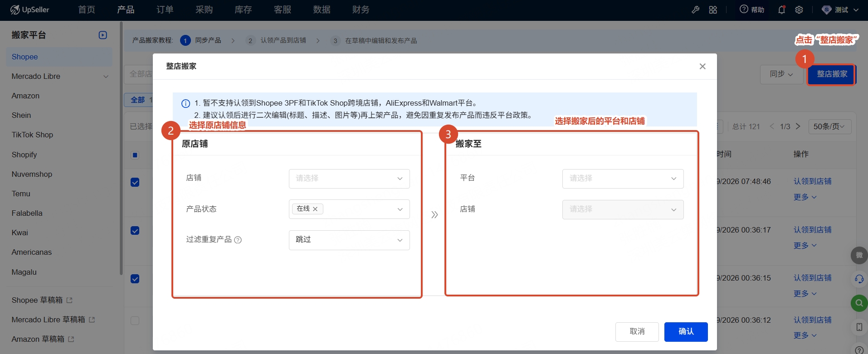Viewport: 868px width, 354px height.
Task: Open 帮助 in the top bar
Action: [x=752, y=10]
